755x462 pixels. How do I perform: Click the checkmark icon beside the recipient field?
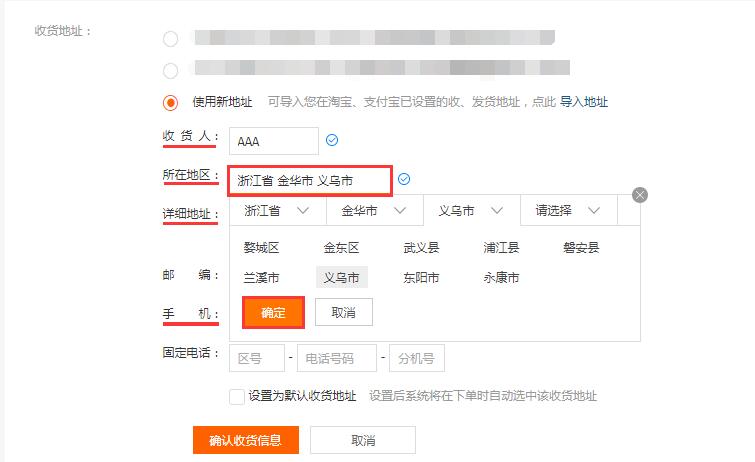pos(332,140)
